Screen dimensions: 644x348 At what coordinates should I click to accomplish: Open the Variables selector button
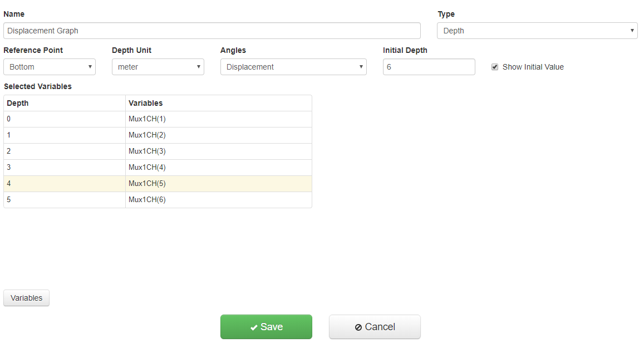pyautogui.click(x=26, y=298)
